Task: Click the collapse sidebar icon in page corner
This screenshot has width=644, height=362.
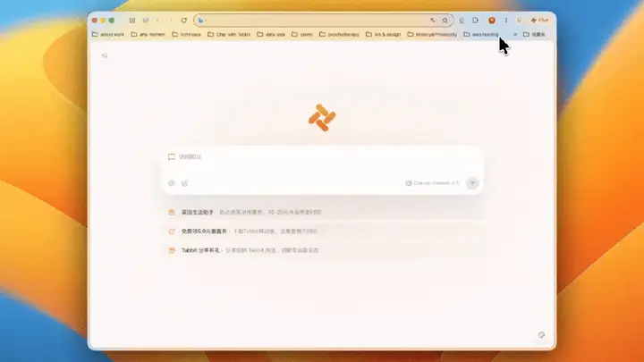Action: (105, 55)
